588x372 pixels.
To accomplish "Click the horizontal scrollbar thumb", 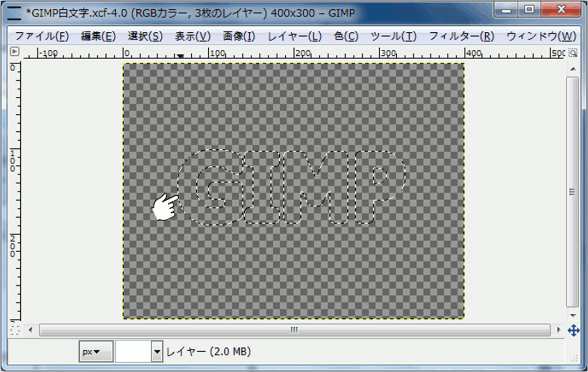I will [294, 330].
